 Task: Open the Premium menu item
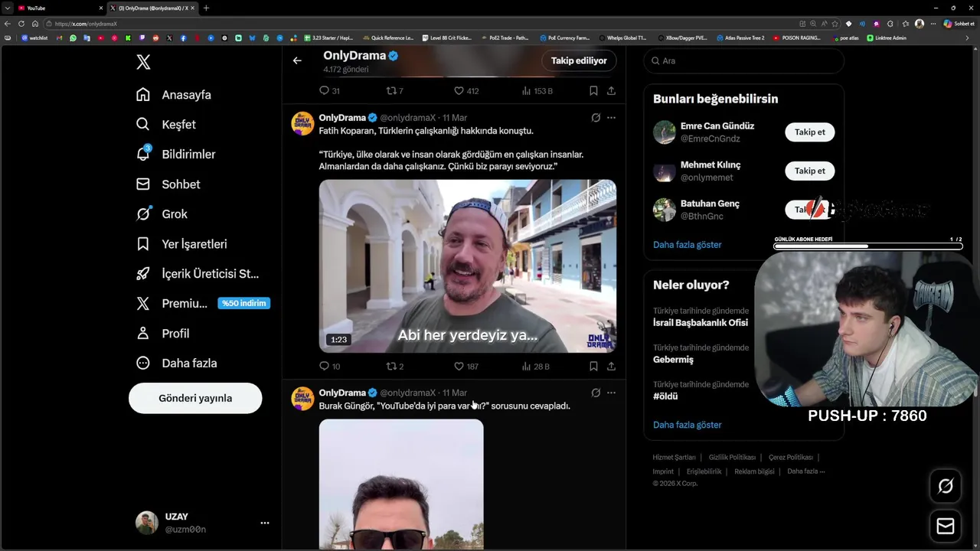[x=201, y=304]
